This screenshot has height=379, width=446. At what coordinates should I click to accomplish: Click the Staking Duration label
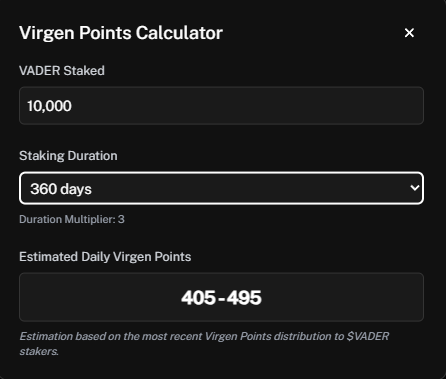(68, 156)
